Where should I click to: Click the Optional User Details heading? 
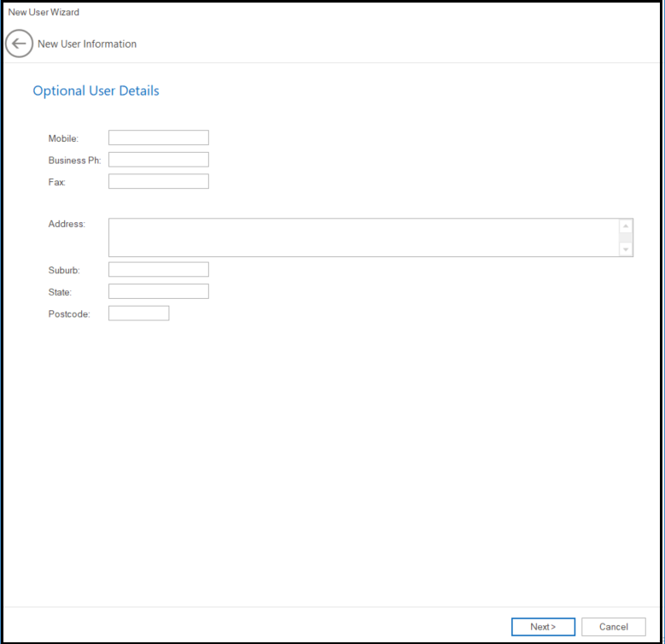click(x=96, y=91)
